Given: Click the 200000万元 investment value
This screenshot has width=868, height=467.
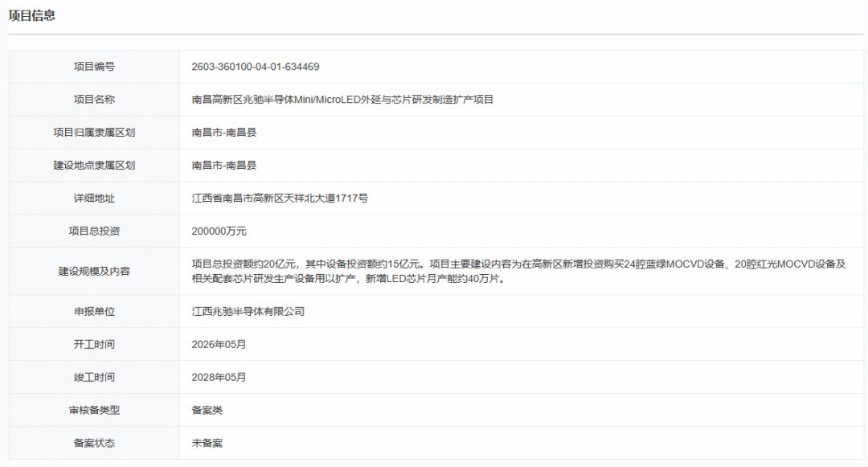Looking at the screenshot, I should point(219,231).
